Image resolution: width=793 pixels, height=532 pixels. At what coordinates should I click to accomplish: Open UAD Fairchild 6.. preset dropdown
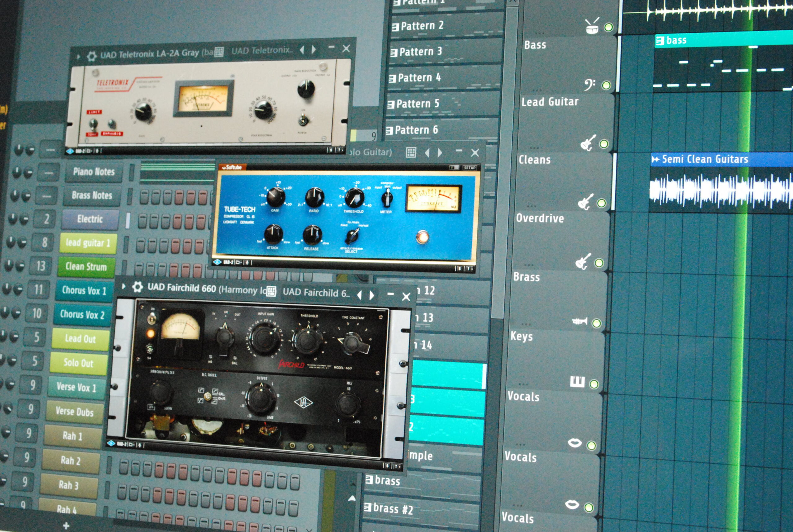point(316,292)
